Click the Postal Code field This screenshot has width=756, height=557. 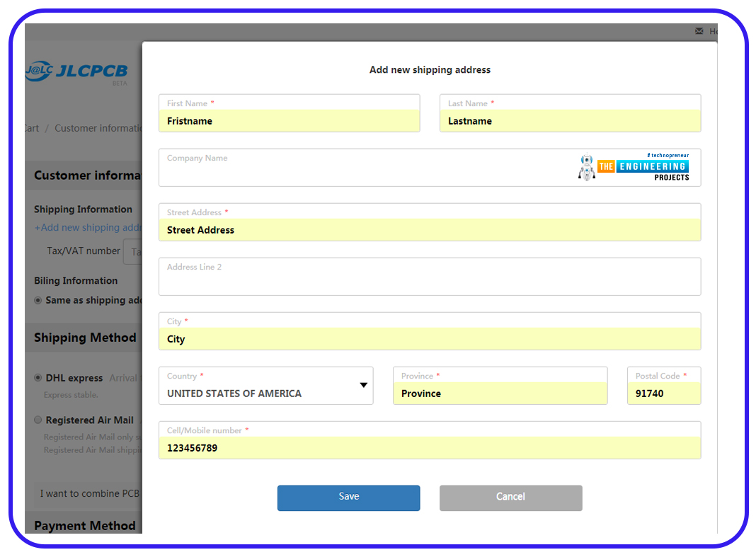click(x=664, y=386)
